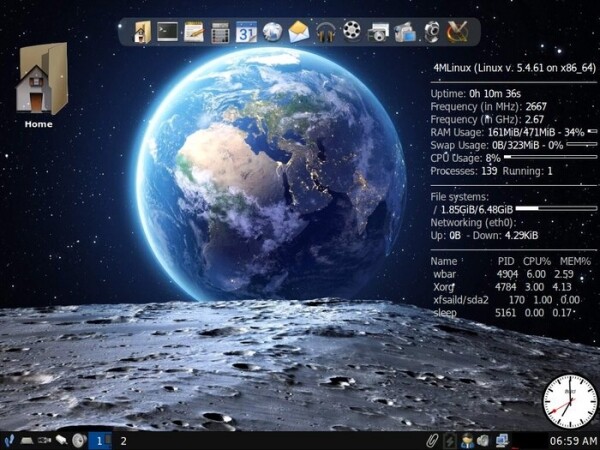Open the calculator icon in the dock

[220, 32]
